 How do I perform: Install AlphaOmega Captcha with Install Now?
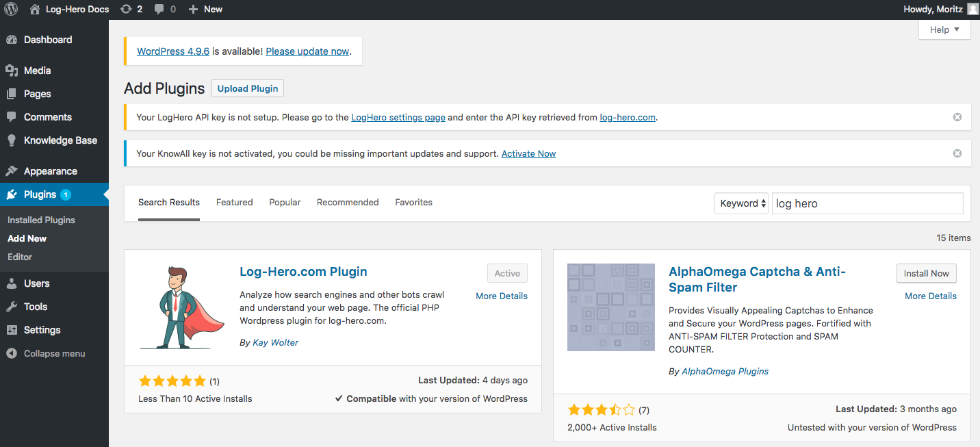[x=927, y=273]
